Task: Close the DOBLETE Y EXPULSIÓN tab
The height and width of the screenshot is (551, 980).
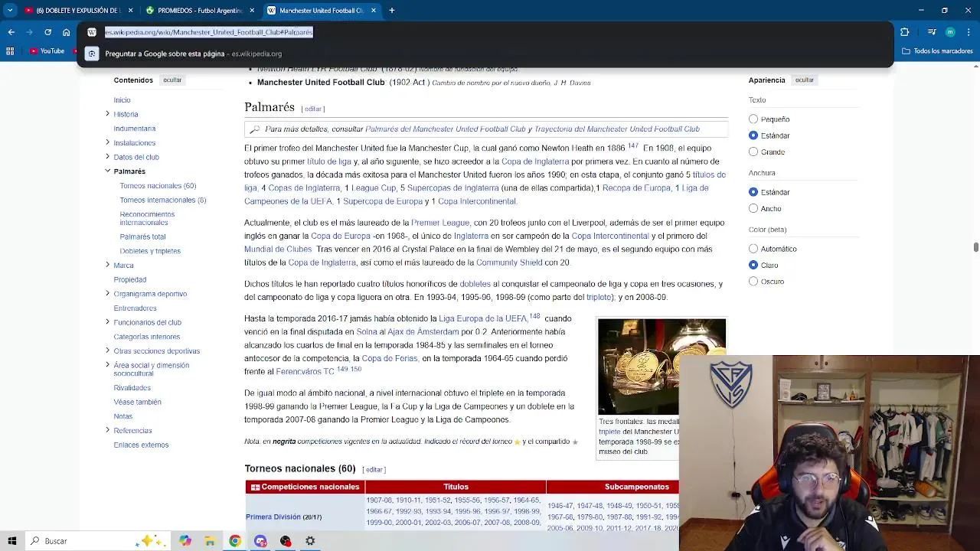Action: click(130, 11)
